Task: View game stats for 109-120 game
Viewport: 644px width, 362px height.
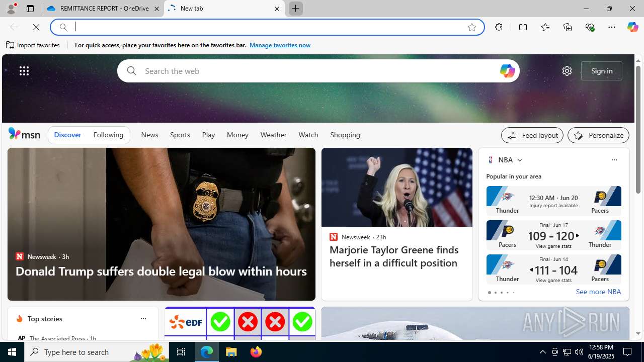Action: point(553,246)
